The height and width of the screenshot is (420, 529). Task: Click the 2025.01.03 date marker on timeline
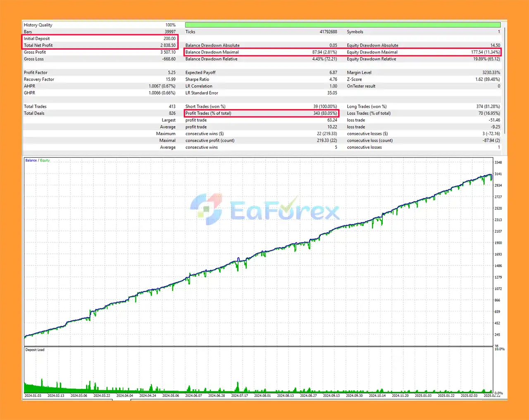coord(423,396)
